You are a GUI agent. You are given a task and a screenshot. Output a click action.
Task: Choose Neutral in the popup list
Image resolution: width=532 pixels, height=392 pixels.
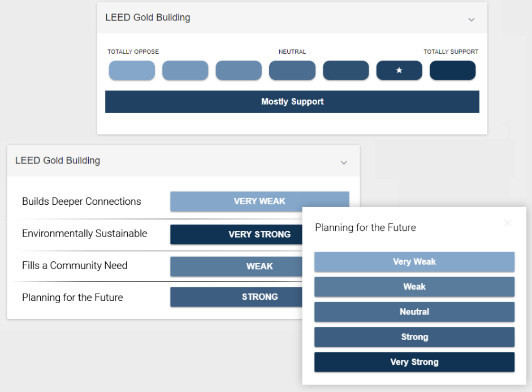pyautogui.click(x=414, y=312)
